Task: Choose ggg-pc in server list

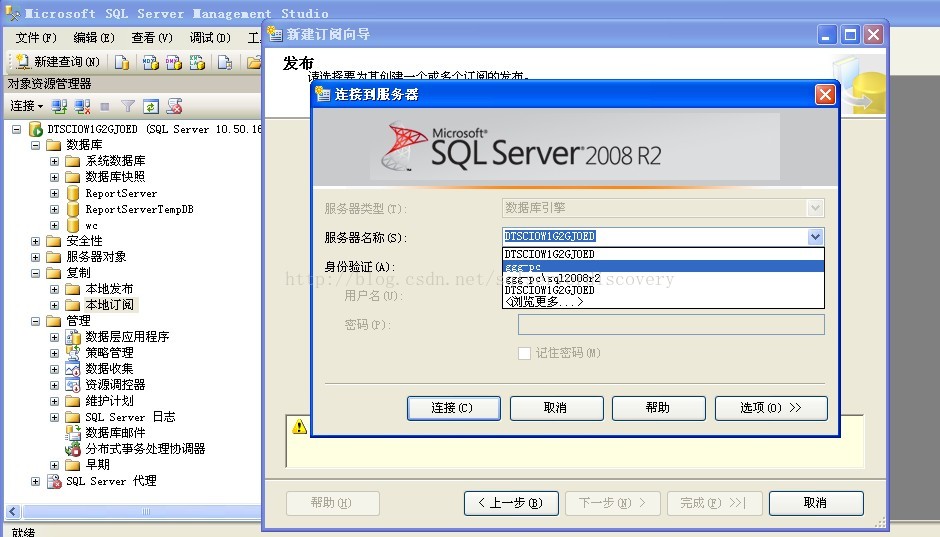Action: (x=663, y=267)
